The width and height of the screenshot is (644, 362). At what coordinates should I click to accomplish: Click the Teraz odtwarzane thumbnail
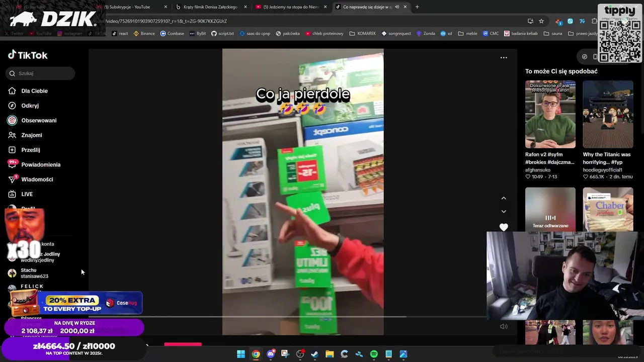click(x=550, y=210)
